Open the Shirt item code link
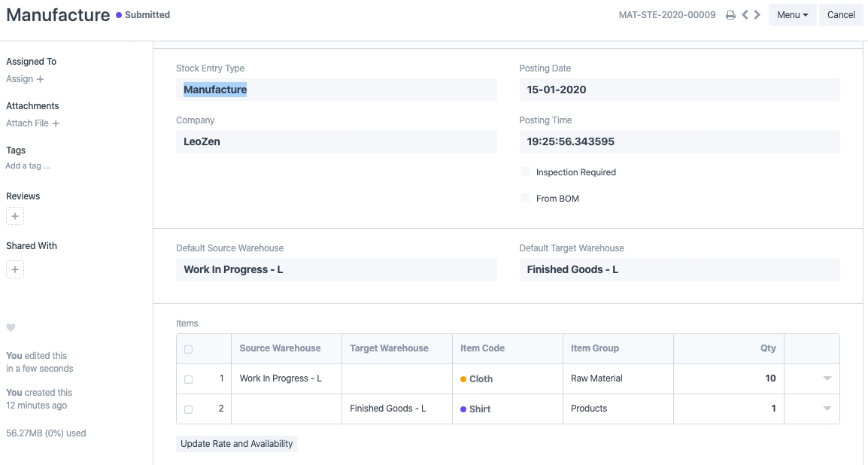This screenshot has height=465, width=868. point(480,409)
